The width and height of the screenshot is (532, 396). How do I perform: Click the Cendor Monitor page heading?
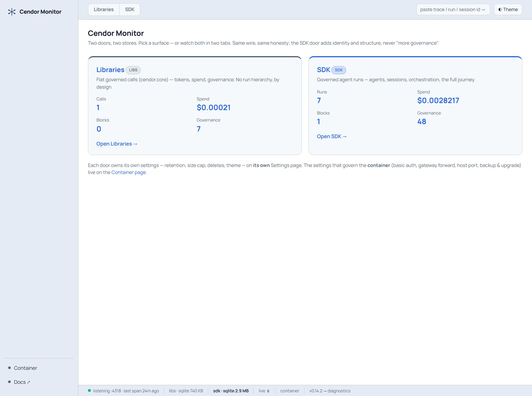click(x=116, y=33)
